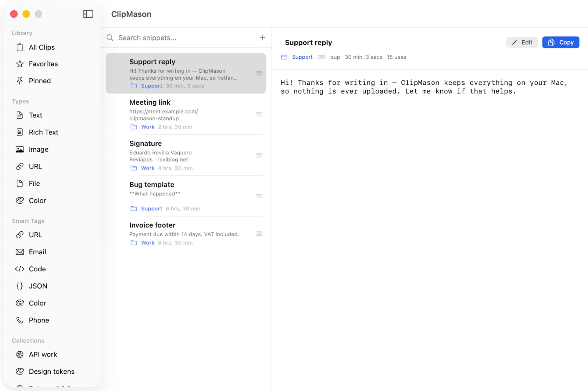Click keyboard icon on Meeting link row
The height and width of the screenshot is (391, 588).
point(259,114)
